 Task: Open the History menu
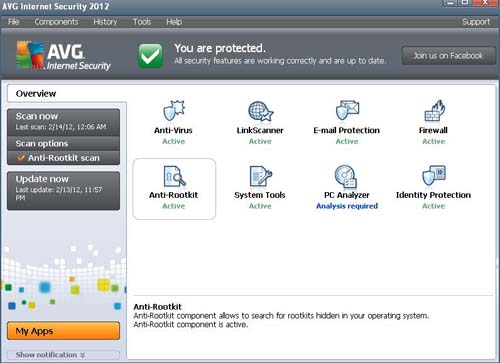(105, 22)
